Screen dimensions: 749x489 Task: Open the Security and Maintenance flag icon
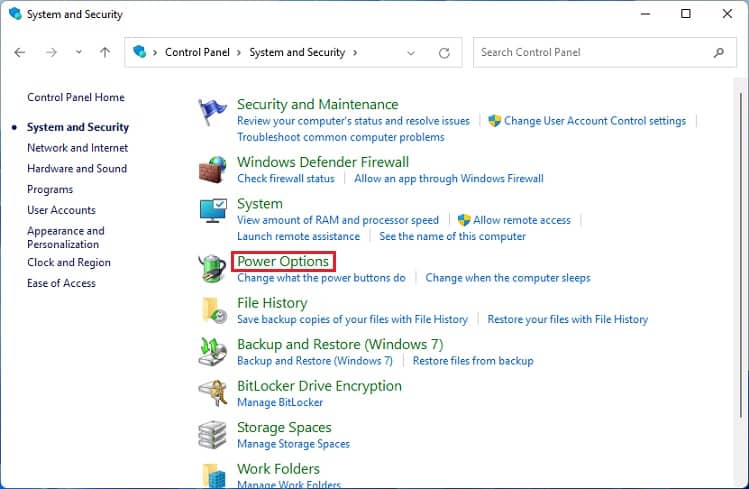[212, 112]
